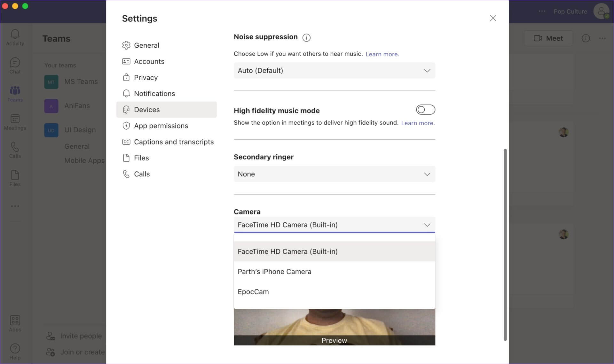614x364 pixels.
Task: Show more apps via sidebar ellipsis
Action: coord(15,206)
